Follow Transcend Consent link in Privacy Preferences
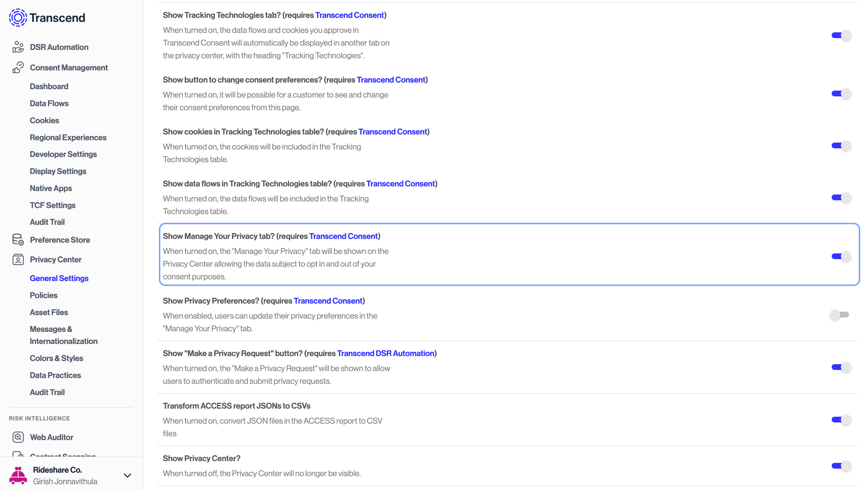 coord(328,300)
